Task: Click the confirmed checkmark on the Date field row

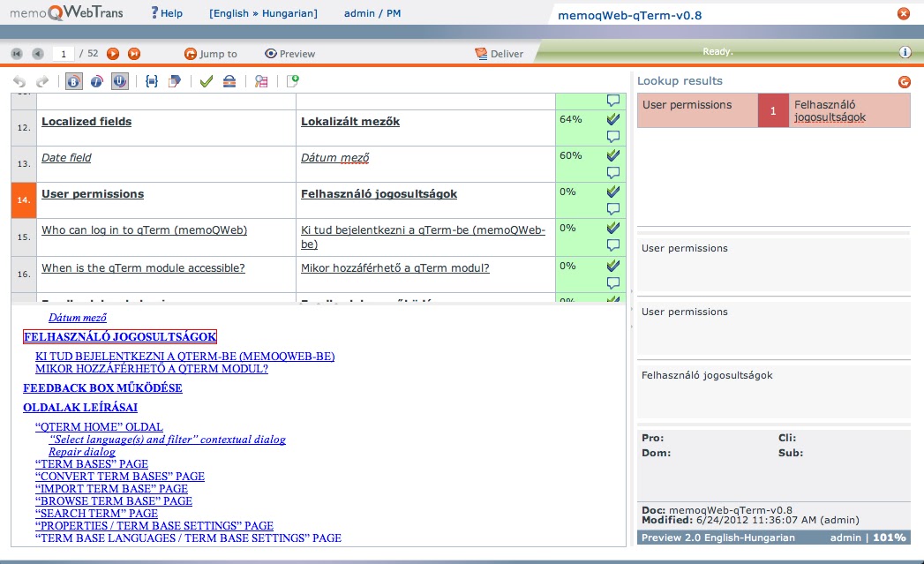Action: tap(612, 155)
